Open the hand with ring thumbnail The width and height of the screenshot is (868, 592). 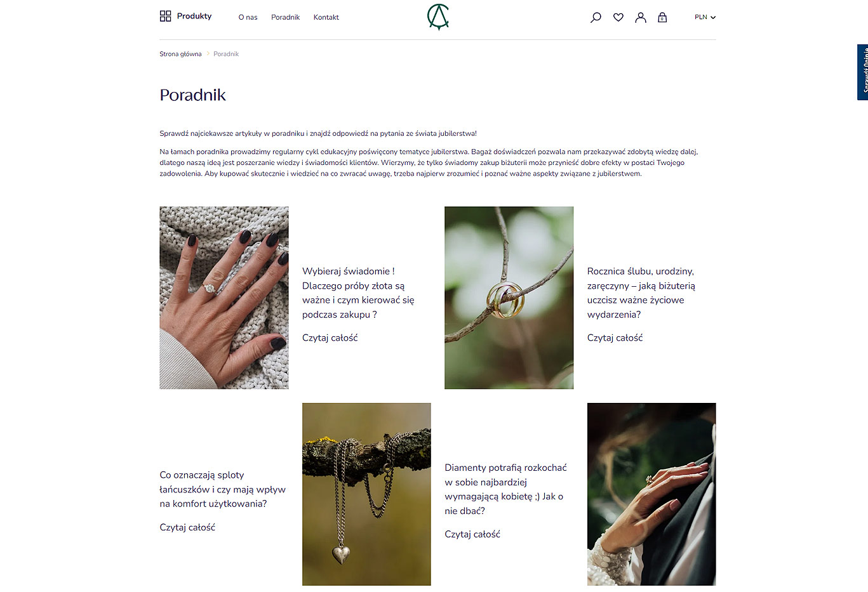click(x=224, y=298)
